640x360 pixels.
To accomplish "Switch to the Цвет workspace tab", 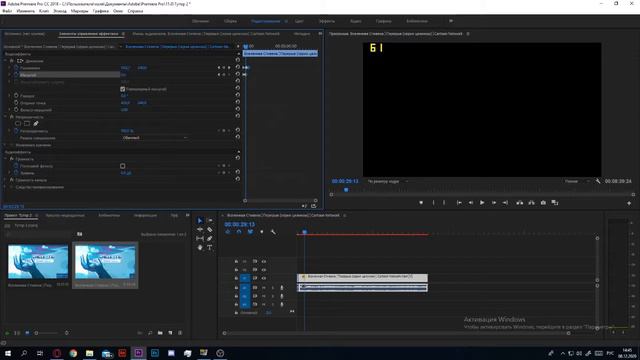I will (299, 21).
